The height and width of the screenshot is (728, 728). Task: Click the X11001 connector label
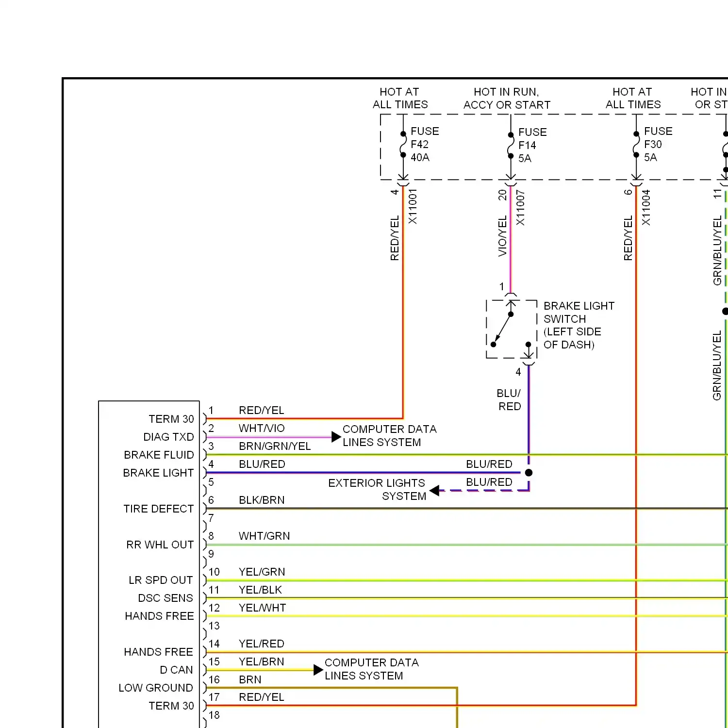[413, 206]
